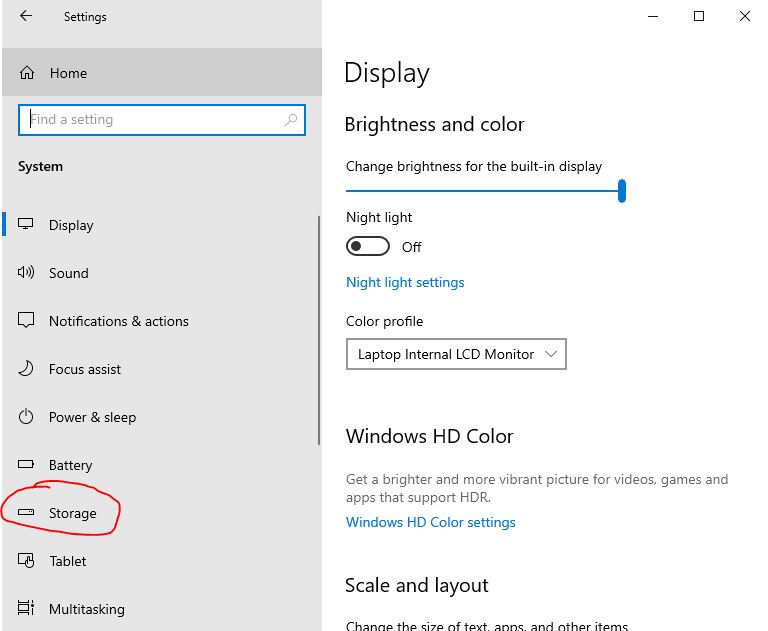Close the Settings window
The height and width of the screenshot is (631, 768).
click(744, 16)
